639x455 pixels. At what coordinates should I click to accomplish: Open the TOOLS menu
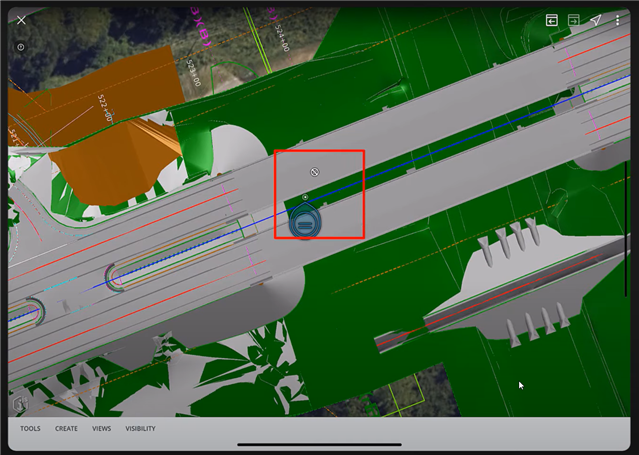coord(30,428)
